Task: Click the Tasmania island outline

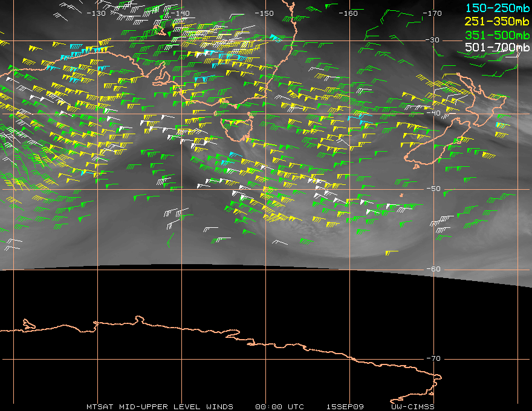Action: 237,129
